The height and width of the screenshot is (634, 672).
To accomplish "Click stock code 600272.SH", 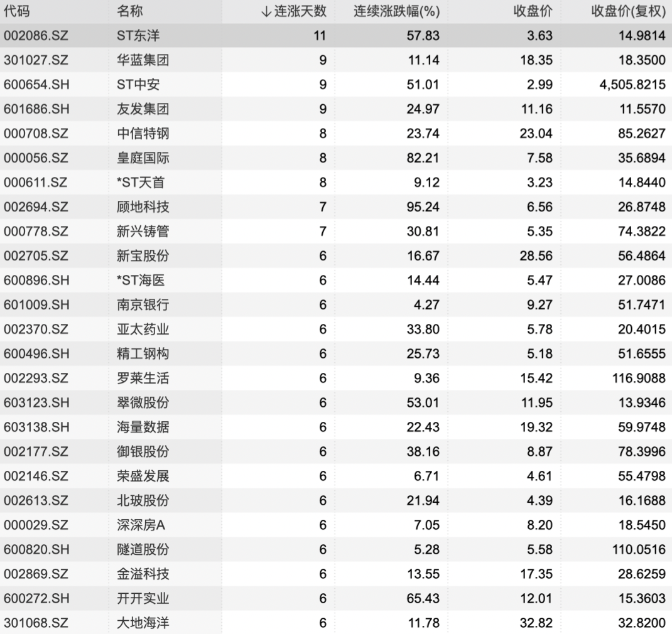I will click(36, 598).
